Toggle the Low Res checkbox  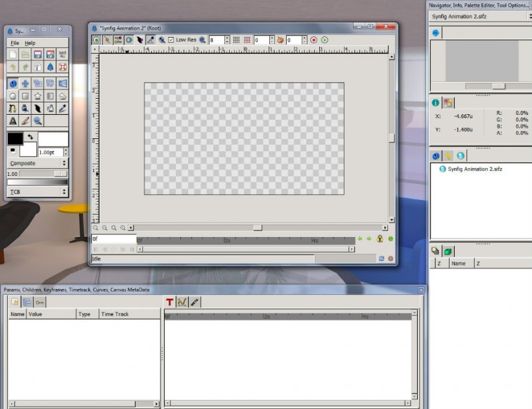(171, 40)
